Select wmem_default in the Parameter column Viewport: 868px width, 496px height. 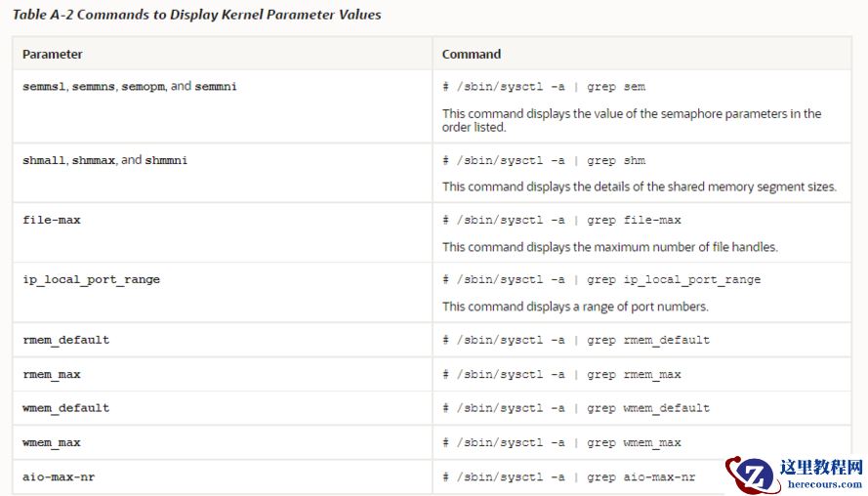[65, 408]
